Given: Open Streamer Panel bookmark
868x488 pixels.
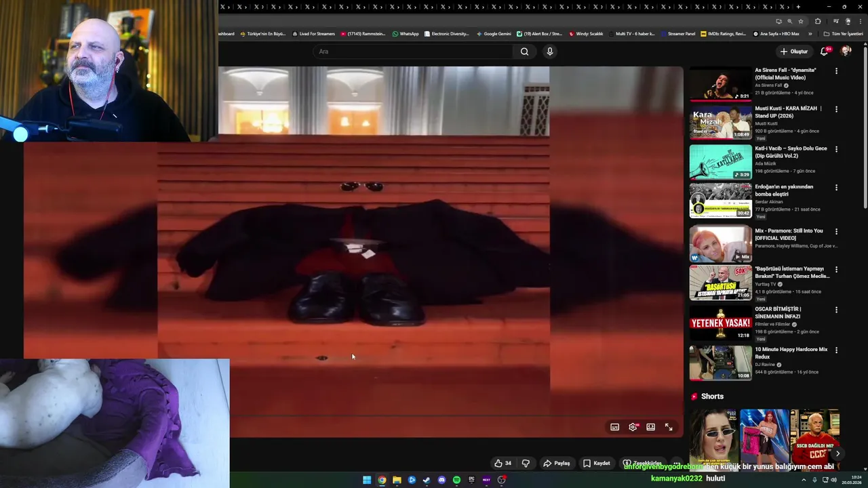Looking at the screenshot, I should pos(677,33).
